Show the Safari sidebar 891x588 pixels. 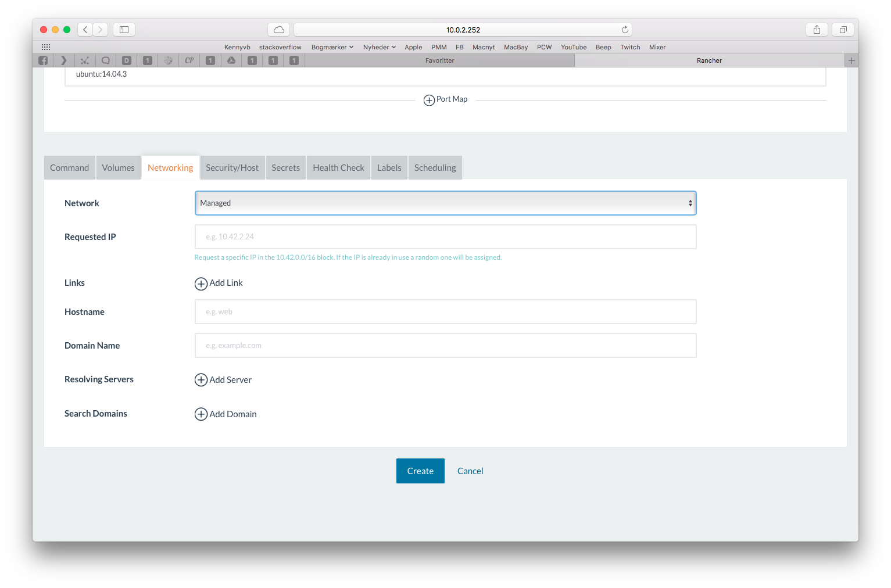(124, 30)
